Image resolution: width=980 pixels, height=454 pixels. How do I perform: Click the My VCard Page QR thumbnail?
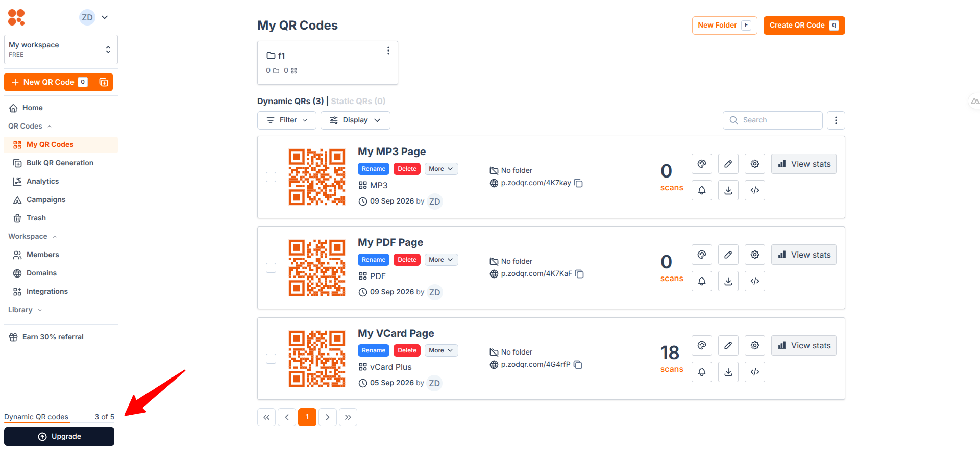[x=317, y=359]
